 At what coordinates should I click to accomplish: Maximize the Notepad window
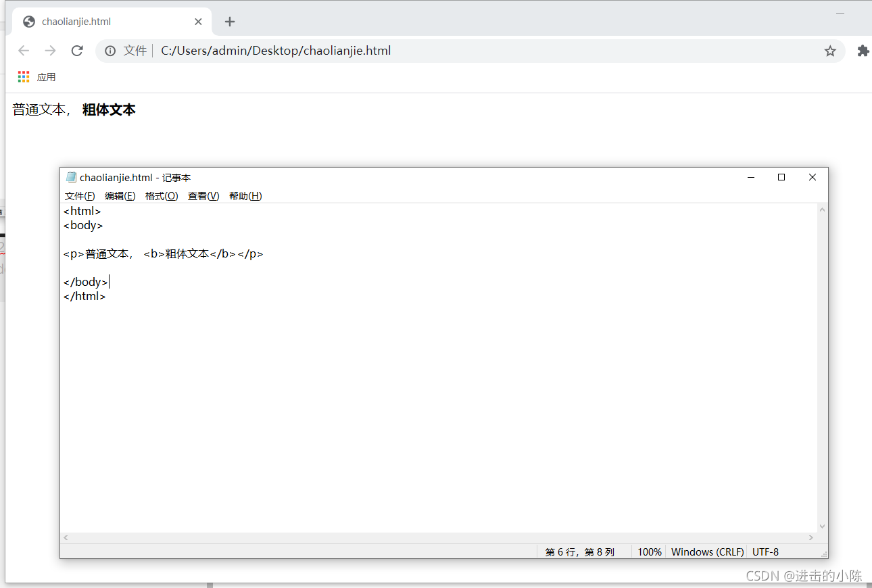click(x=781, y=177)
